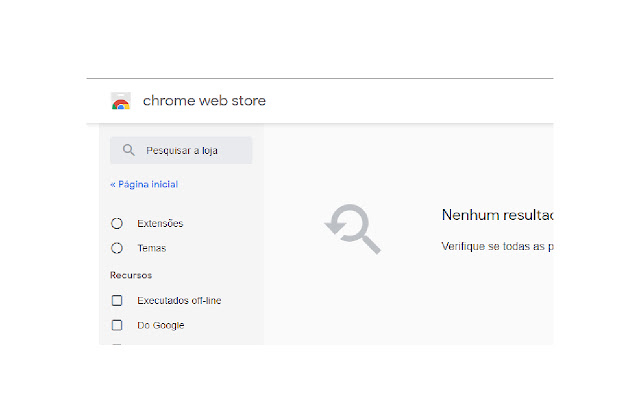Viewport: 640px width, 400px height.
Task: Select the Temas radio button
Action: point(117,248)
